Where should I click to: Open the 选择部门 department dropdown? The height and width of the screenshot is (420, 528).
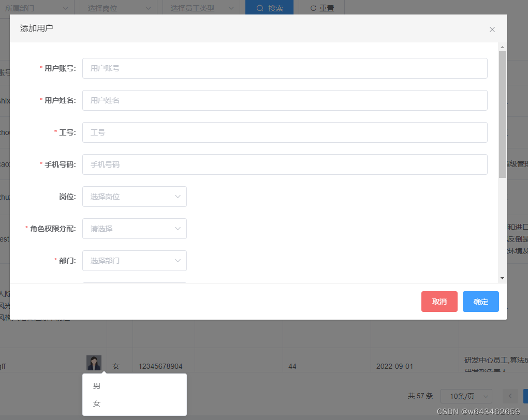pos(134,261)
